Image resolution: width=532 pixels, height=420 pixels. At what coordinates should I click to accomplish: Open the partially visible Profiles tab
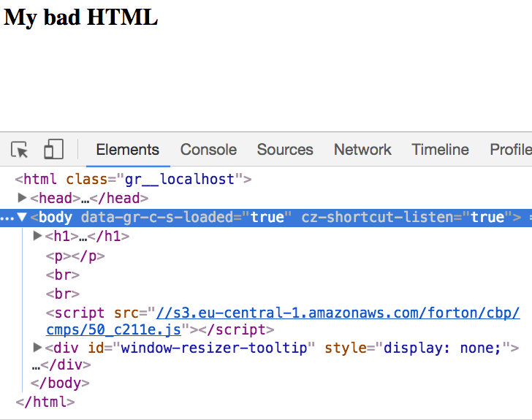(x=511, y=150)
